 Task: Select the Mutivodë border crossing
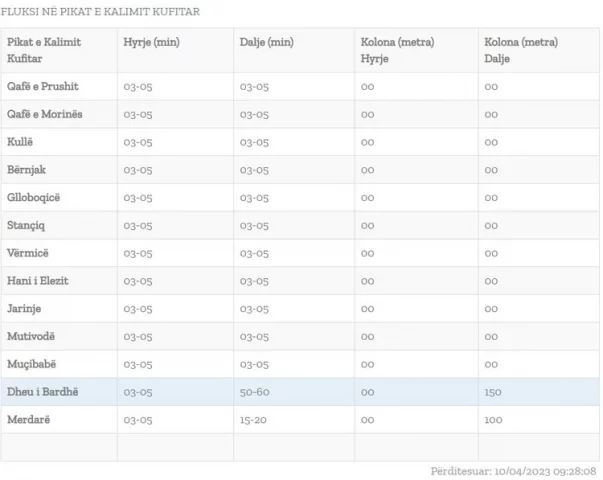pos(32,336)
